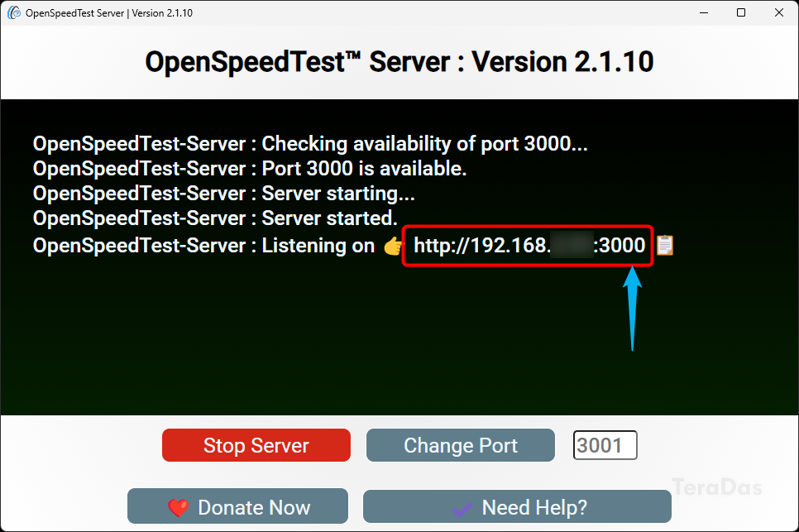Click the TeraDas watermark text
The height and width of the screenshot is (532, 799).
(x=716, y=486)
